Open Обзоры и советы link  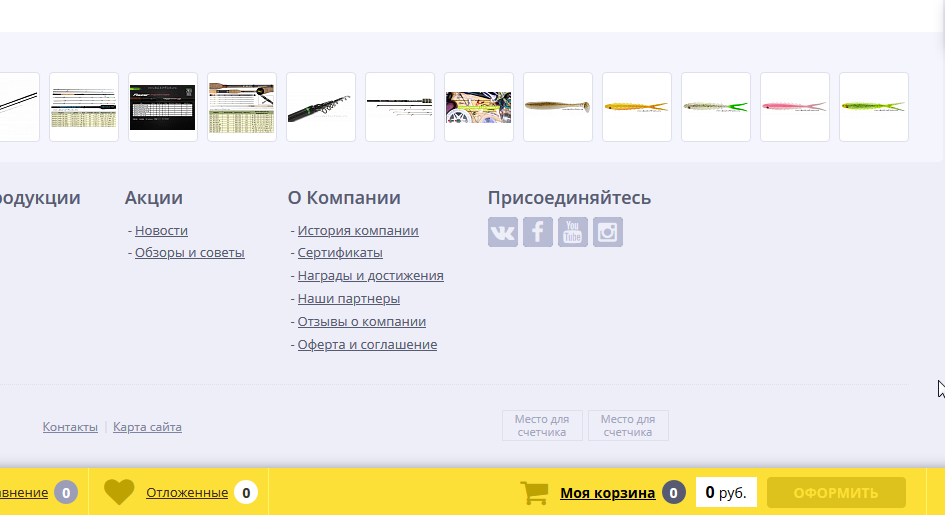(189, 253)
